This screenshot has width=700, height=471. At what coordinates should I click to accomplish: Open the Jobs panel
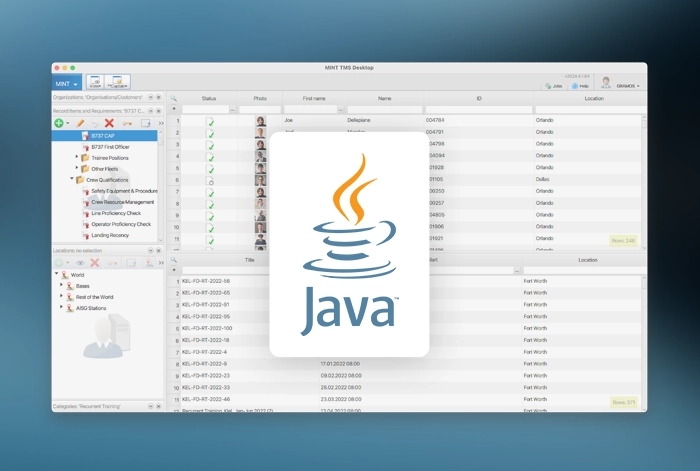point(554,86)
